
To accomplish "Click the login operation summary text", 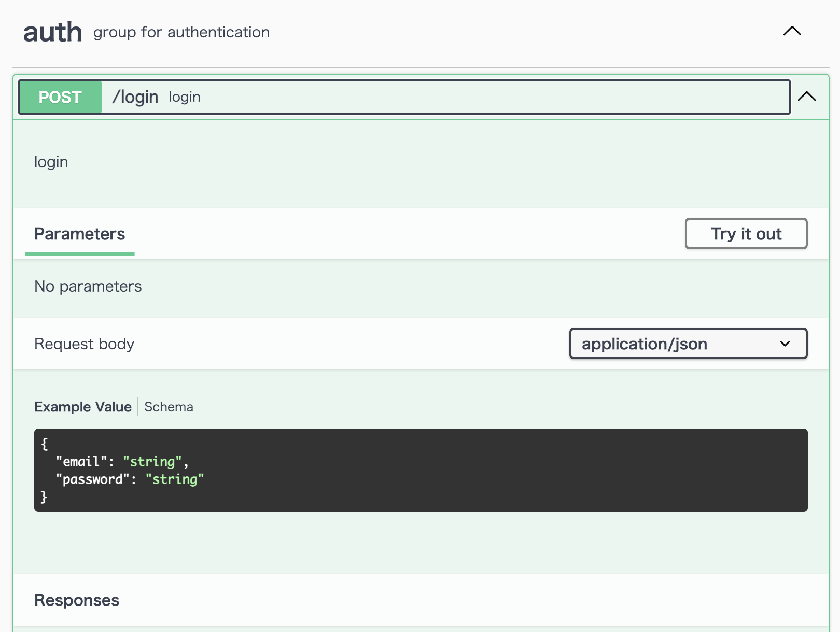I will tap(185, 97).
